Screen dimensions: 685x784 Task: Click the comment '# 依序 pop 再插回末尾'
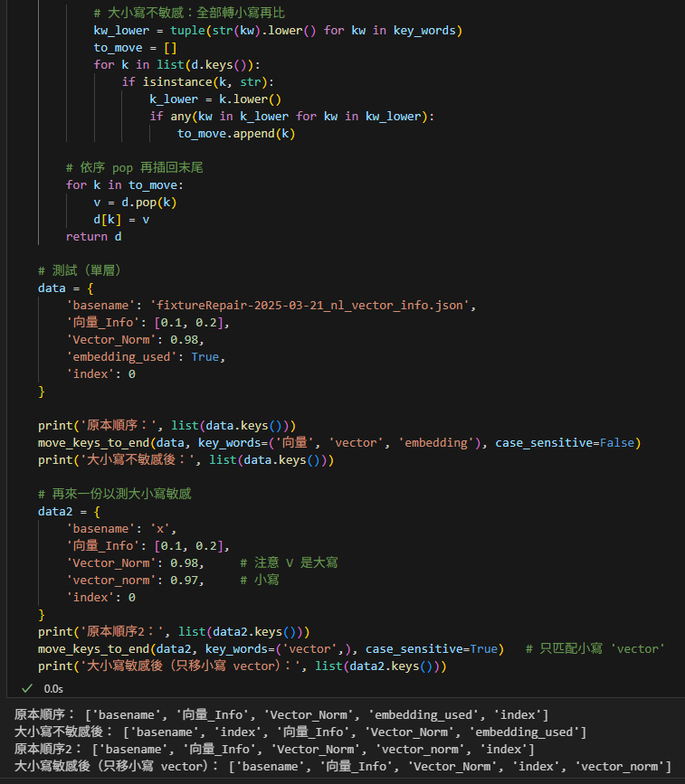[134, 167]
